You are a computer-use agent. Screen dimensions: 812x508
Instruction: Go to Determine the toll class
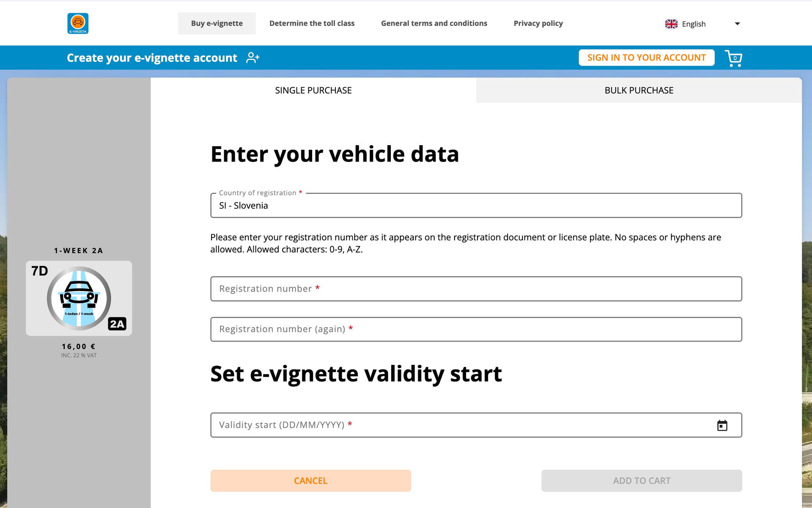[312, 23]
